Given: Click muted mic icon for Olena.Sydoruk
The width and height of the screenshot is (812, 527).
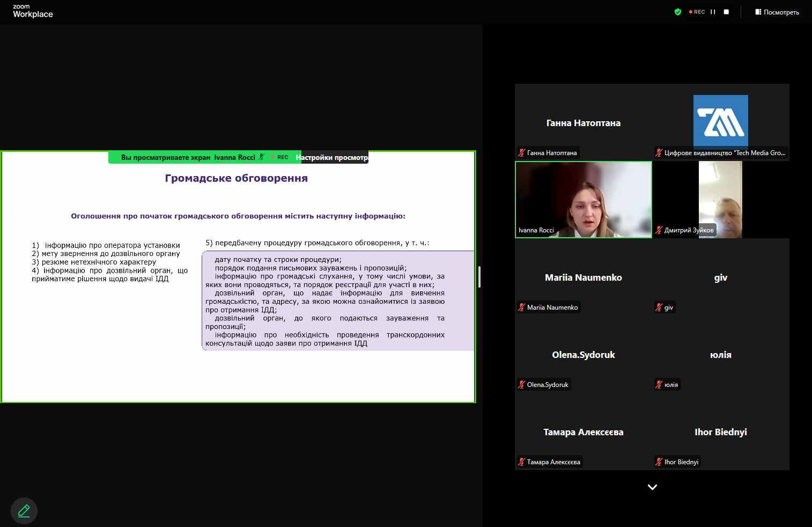Looking at the screenshot, I should (522, 385).
